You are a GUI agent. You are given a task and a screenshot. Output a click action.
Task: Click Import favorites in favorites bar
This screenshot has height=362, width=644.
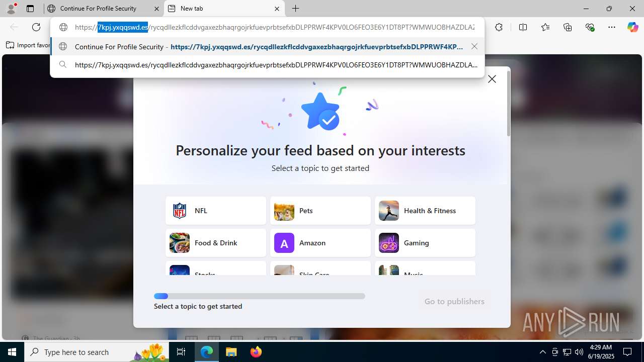28,45
